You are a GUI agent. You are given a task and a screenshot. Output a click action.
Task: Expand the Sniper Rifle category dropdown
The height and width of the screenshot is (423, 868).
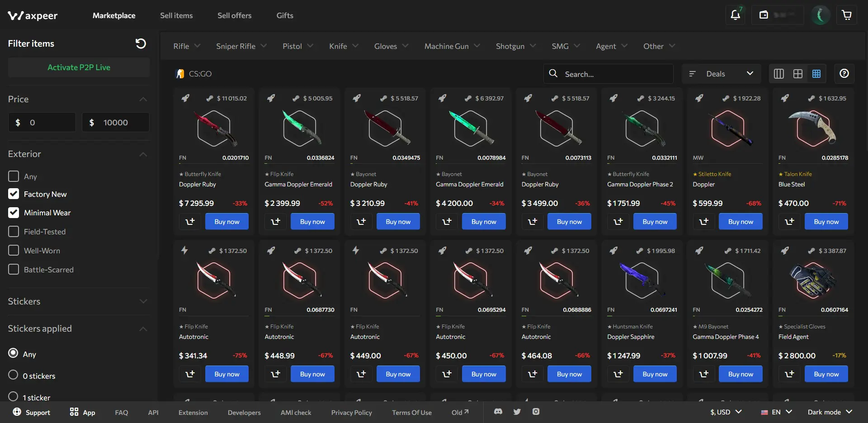coord(241,46)
